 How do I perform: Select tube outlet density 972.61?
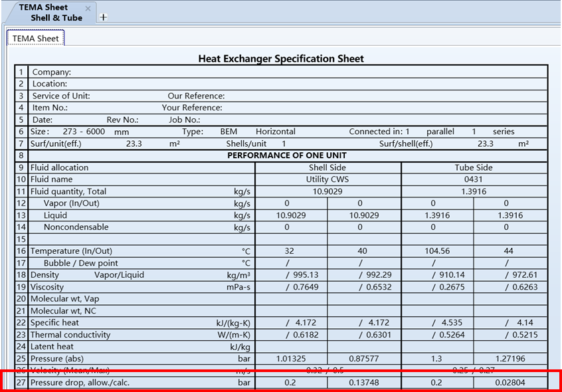coord(525,275)
